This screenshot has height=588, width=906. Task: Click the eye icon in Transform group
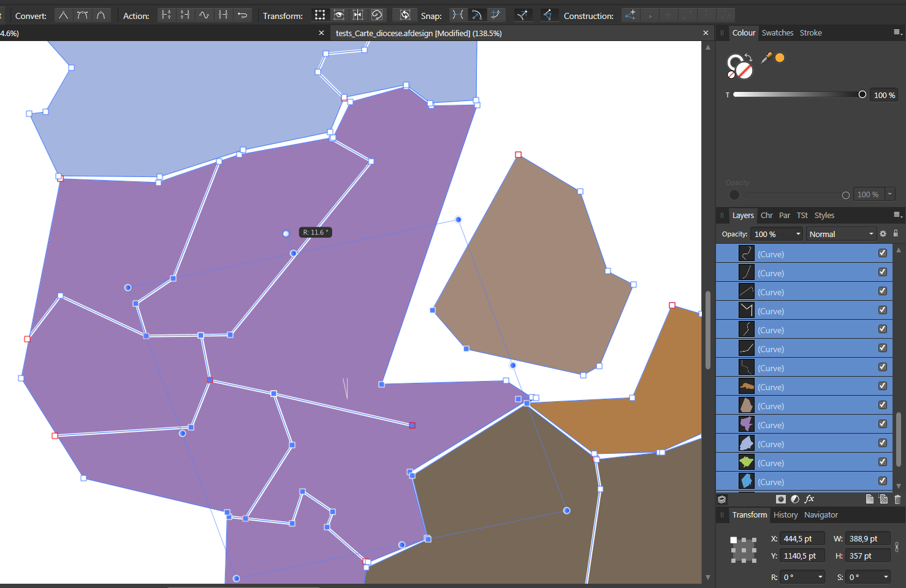click(339, 15)
